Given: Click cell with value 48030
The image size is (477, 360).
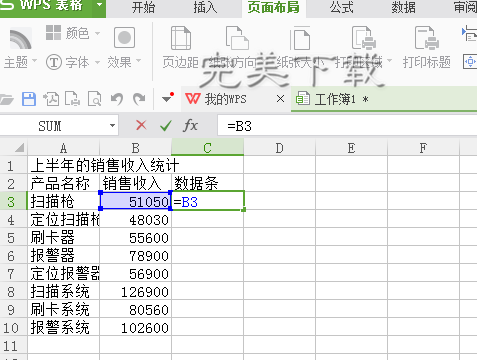Looking at the screenshot, I should (136, 219).
